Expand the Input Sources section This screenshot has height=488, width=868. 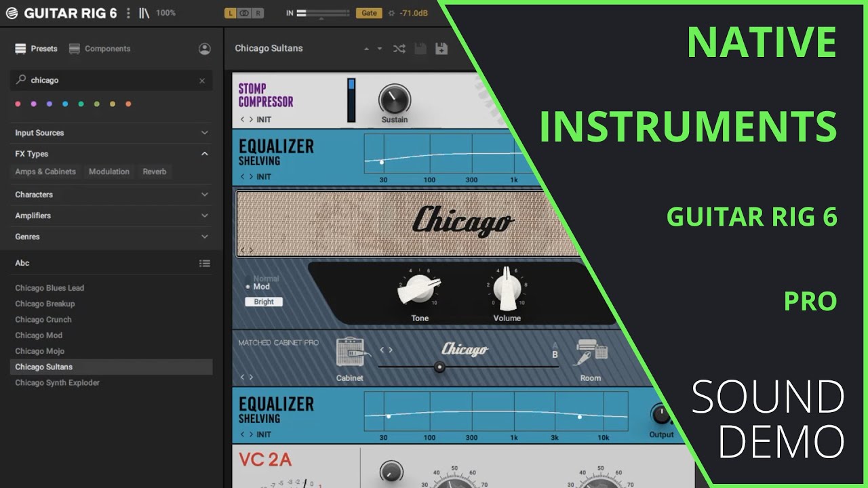pyautogui.click(x=111, y=133)
